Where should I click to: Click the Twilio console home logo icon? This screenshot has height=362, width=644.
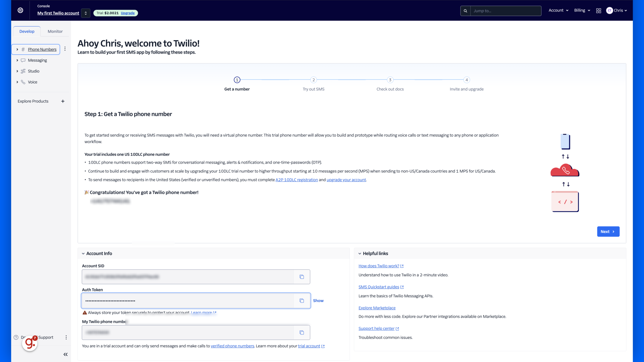20,10
